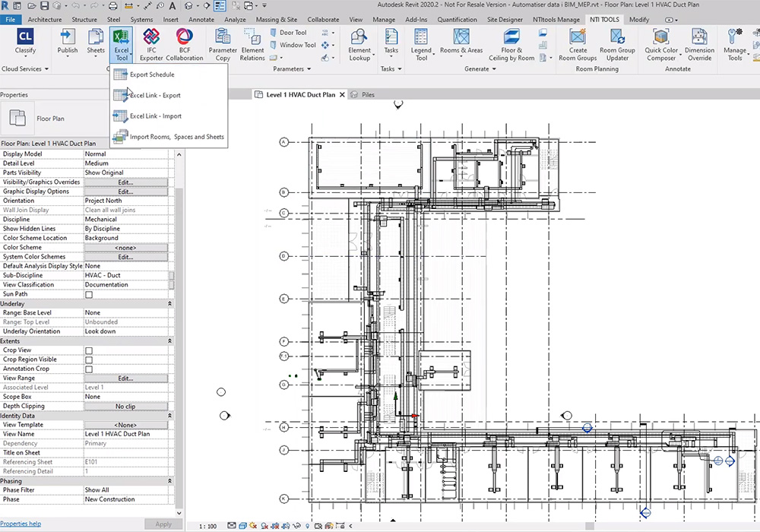
Task: Click the Save icon in quick access toolbar
Action: [45, 6]
